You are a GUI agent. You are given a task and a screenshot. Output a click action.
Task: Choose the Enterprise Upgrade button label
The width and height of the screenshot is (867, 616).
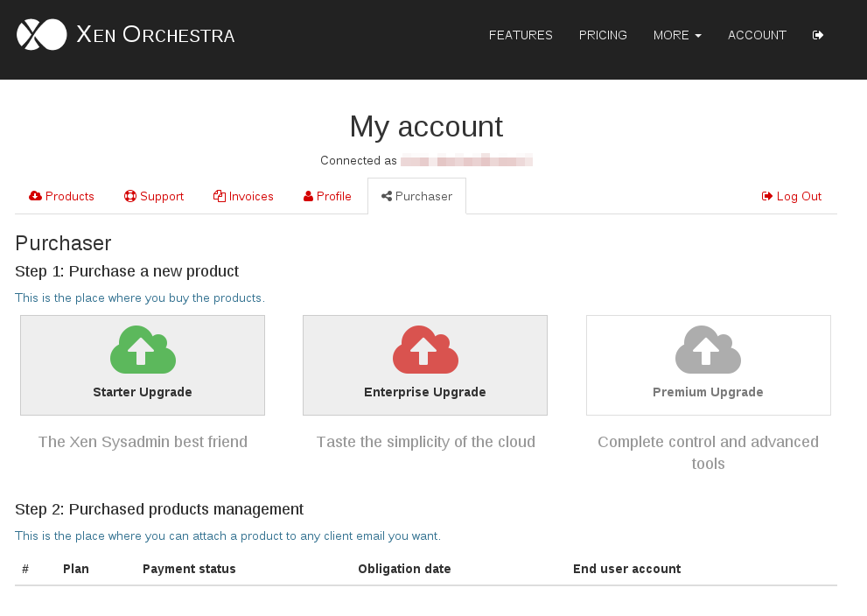pos(425,392)
